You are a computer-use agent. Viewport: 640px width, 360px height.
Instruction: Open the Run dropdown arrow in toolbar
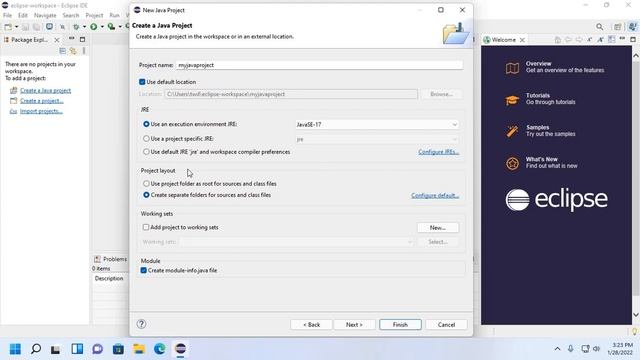point(102,27)
